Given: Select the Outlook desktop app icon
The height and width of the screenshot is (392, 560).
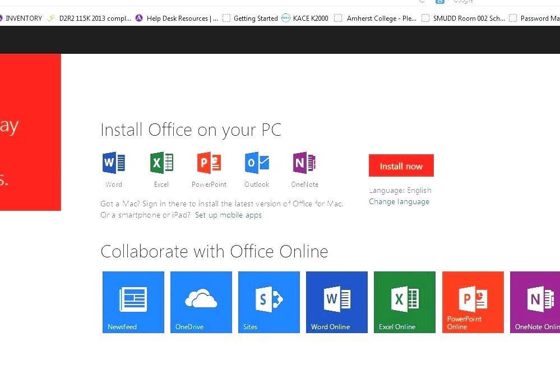Looking at the screenshot, I should click(x=256, y=163).
